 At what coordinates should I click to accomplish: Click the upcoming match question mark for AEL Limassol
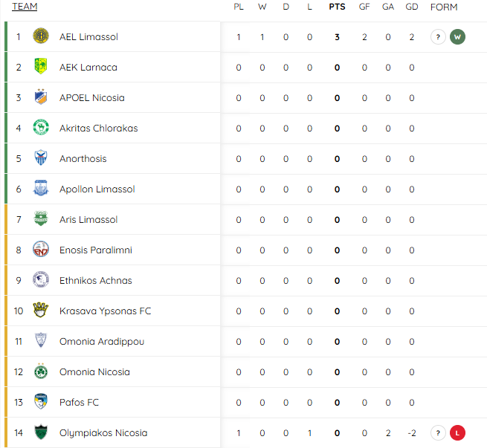(x=438, y=37)
